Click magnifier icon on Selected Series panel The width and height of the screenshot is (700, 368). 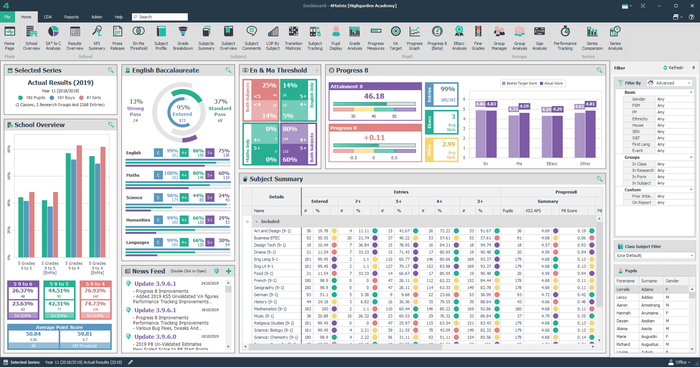(x=110, y=70)
